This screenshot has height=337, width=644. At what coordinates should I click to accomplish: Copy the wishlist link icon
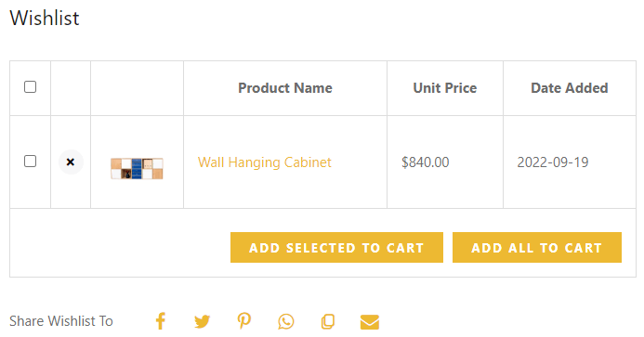(x=328, y=322)
